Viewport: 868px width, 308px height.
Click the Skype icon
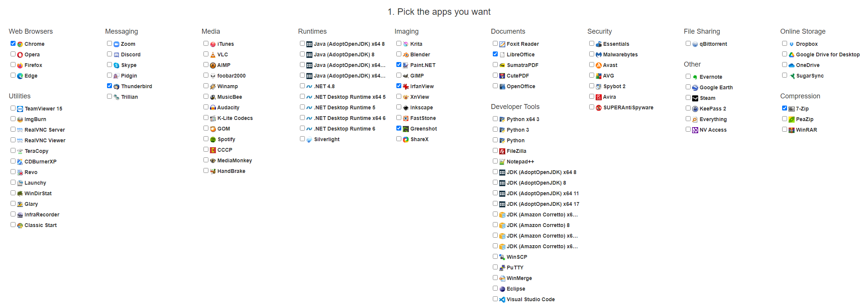coord(116,65)
